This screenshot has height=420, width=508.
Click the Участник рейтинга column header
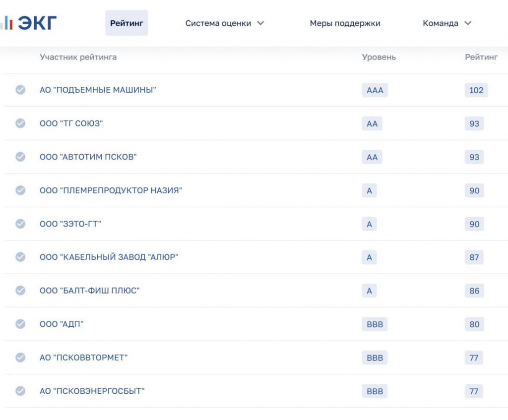pyautogui.click(x=78, y=57)
